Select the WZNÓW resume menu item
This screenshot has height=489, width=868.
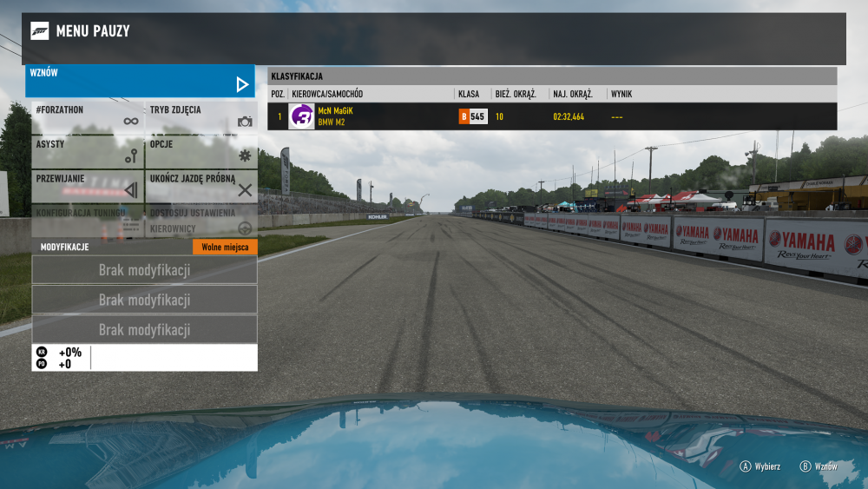pos(140,81)
